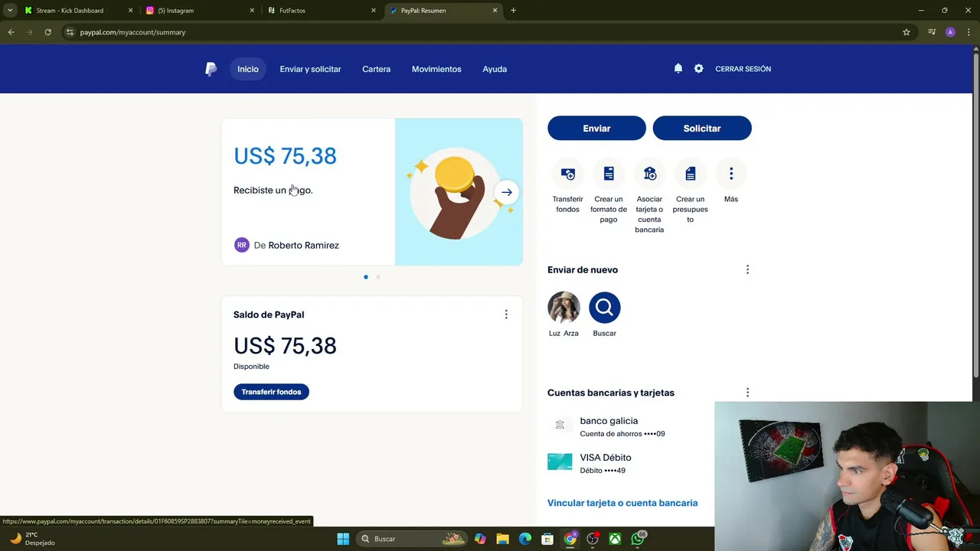Select Luz Arza contact avatar

coord(563,308)
